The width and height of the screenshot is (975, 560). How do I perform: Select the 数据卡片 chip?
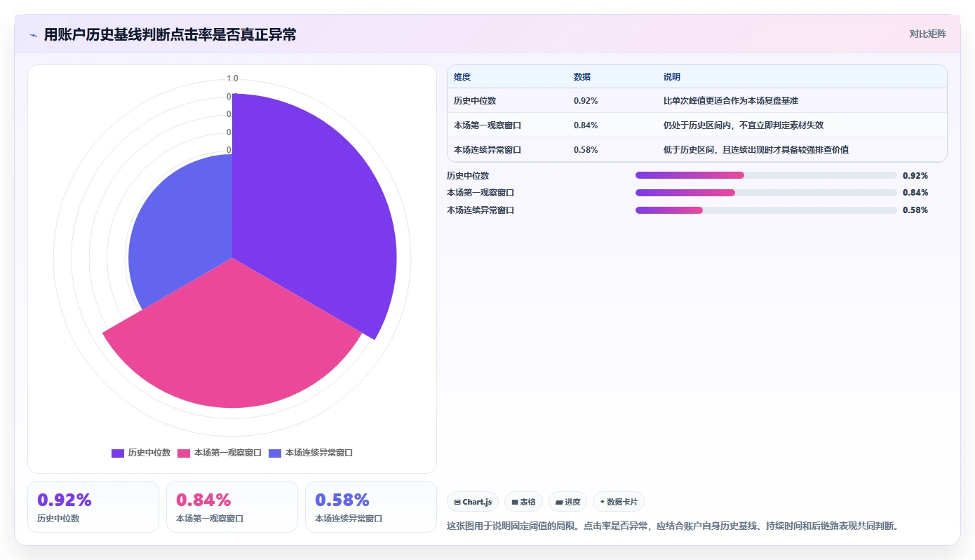[618, 502]
